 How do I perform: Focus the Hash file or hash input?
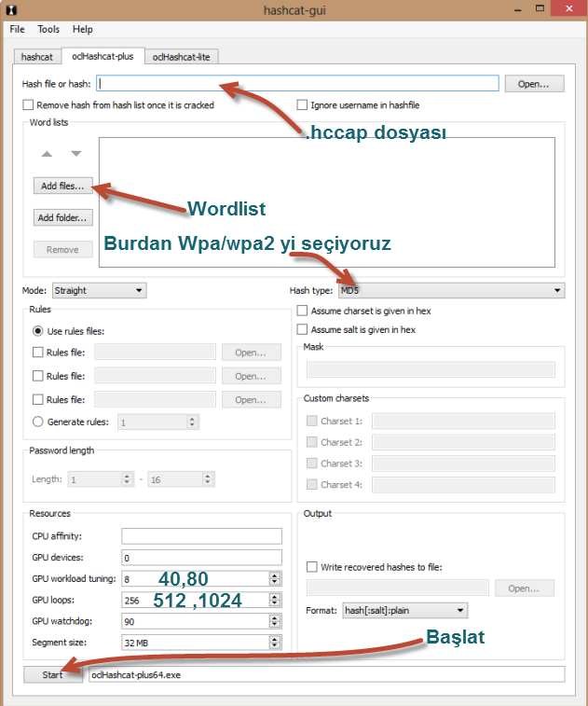pyautogui.click(x=297, y=83)
